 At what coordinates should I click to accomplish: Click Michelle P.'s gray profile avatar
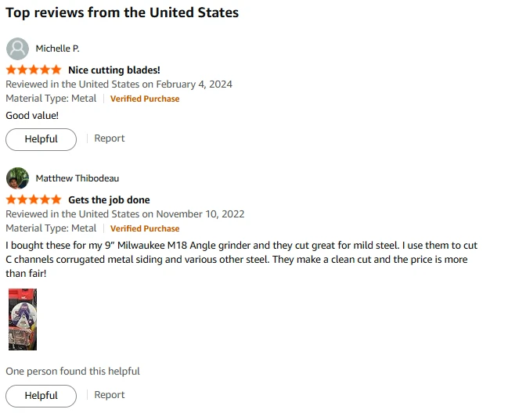[x=17, y=49]
